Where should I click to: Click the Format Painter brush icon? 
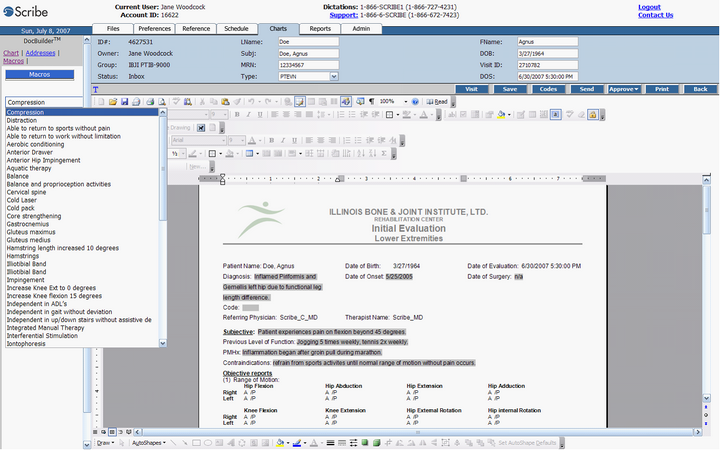[237, 101]
